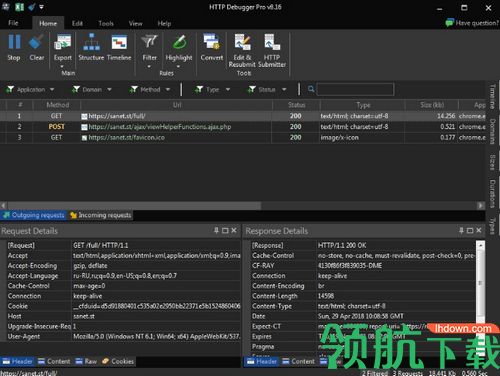Sort by the Type column header
Viewport: 500px width, 376px height.
[x=363, y=105]
